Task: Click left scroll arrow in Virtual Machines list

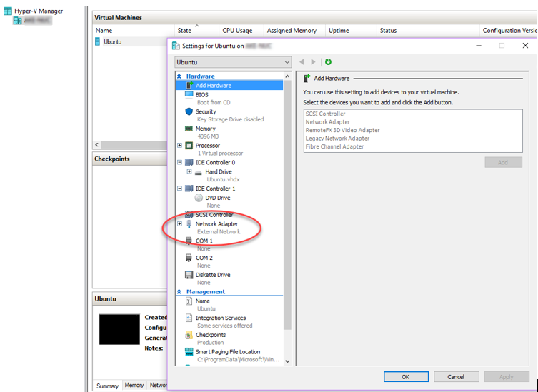Action: point(97,144)
